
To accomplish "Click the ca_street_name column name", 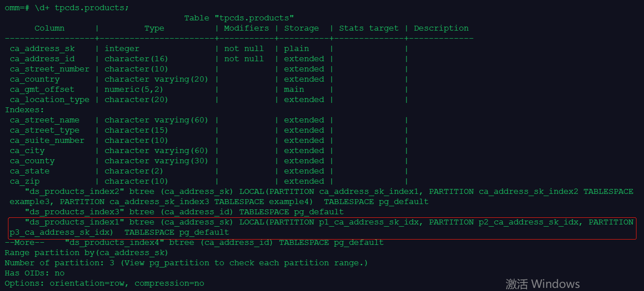I will pos(44,120).
